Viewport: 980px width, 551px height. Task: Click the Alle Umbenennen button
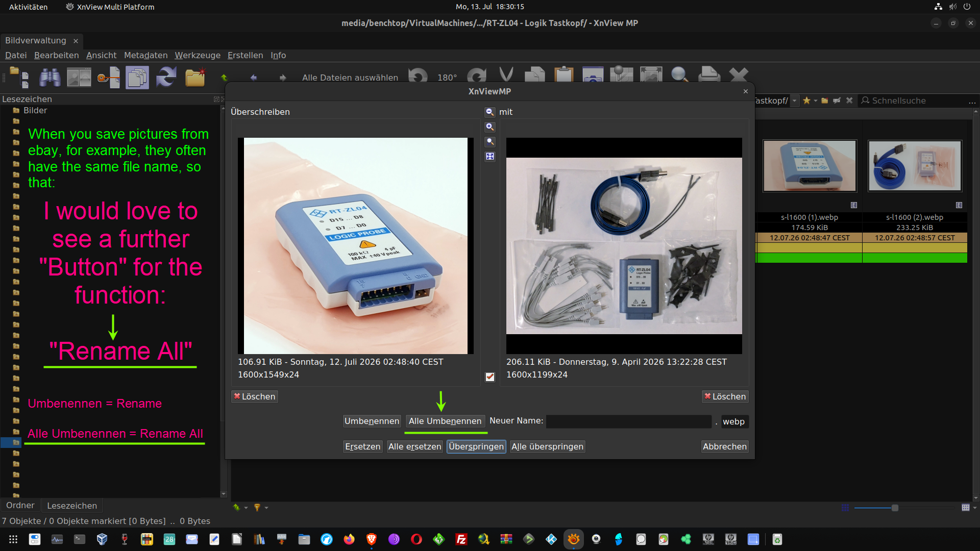pyautogui.click(x=445, y=421)
